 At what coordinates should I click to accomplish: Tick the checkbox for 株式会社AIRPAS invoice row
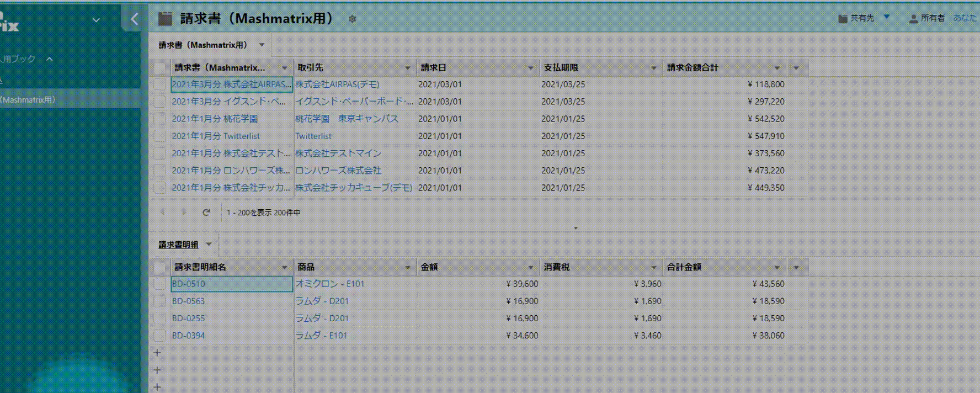pos(160,84)
